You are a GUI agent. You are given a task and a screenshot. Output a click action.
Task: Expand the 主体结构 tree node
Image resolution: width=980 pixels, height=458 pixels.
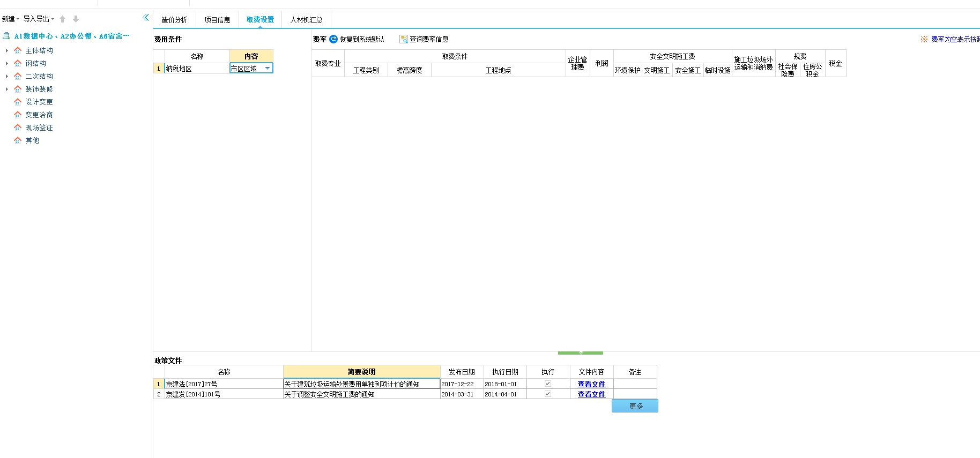(6, 50)
